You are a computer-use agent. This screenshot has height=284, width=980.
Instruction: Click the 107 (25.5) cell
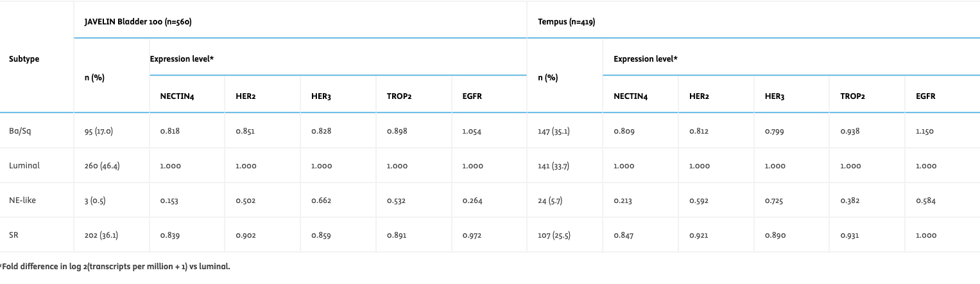click(554, 235)
